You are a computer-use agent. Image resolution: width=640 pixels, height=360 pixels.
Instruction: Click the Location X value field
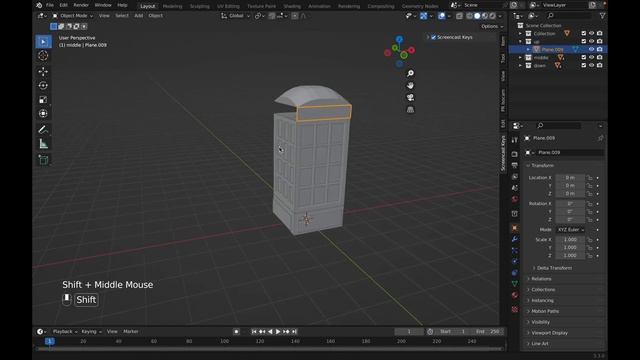pyautogui.click(x=570, y=178)
